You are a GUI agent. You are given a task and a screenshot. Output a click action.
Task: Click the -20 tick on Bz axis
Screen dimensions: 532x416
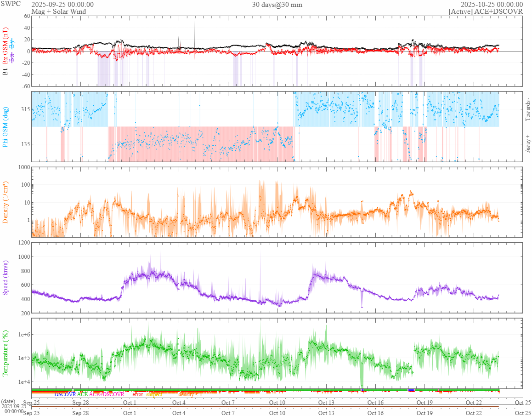pos(26,63)
